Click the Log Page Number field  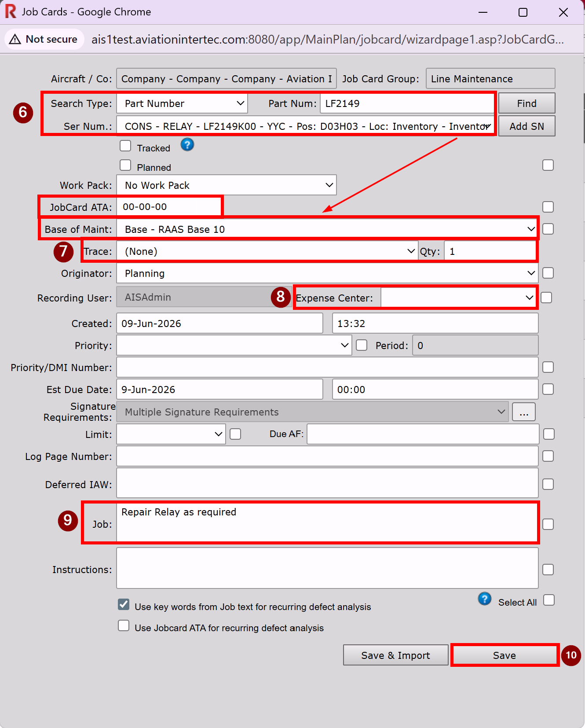click(327, 456)
